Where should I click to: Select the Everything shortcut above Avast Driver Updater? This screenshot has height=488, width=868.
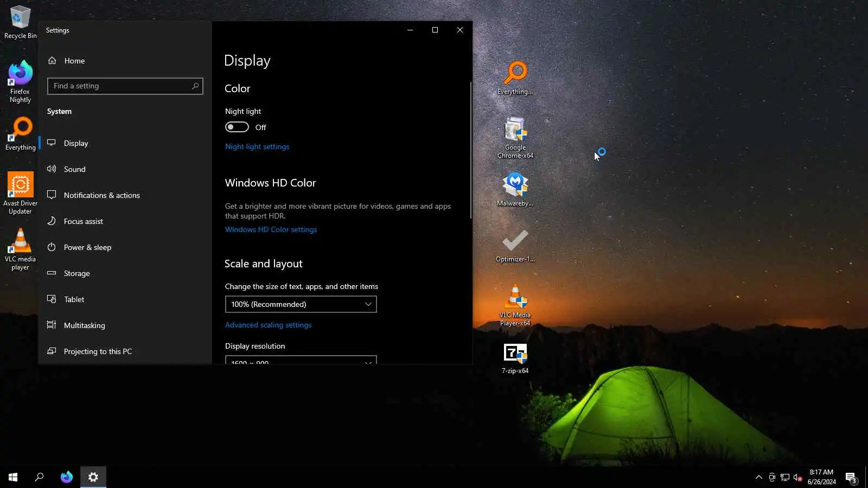(x=21, y=134)
